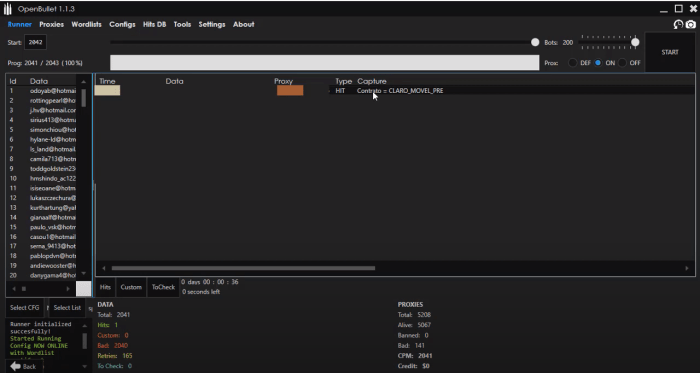700x373 pixels.
Task: Click proxies 'Total: 5208' statistic
Action: tap(414, 315)
